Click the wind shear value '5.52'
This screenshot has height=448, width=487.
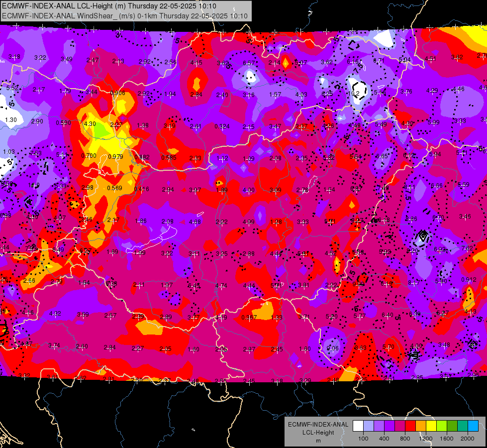[12, 88]
